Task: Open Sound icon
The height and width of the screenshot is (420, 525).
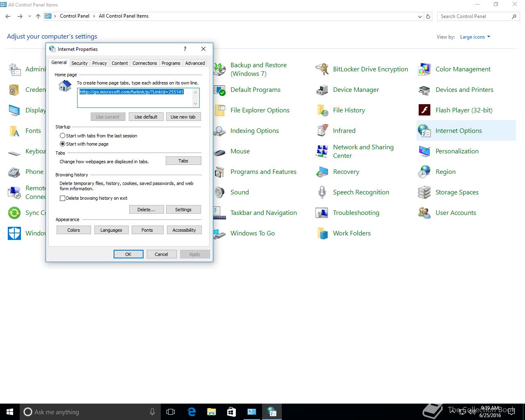Action: (219, 192)
